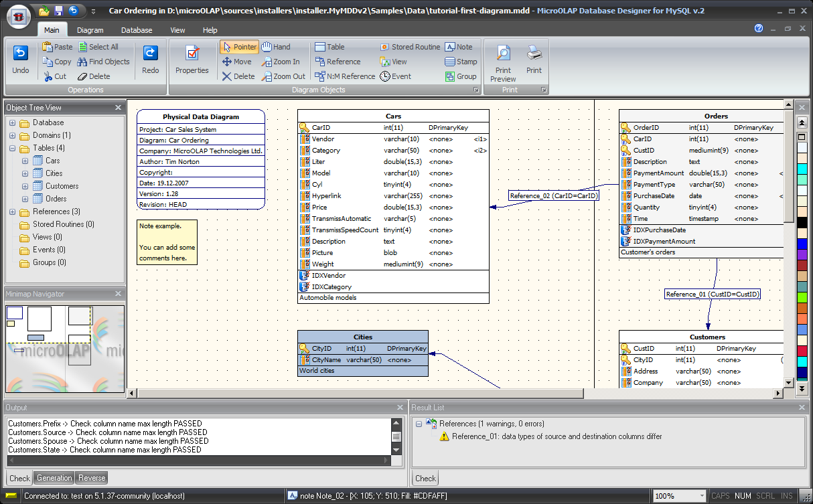
Task: Click the blue Help question-mark icon
Action: 759,29
